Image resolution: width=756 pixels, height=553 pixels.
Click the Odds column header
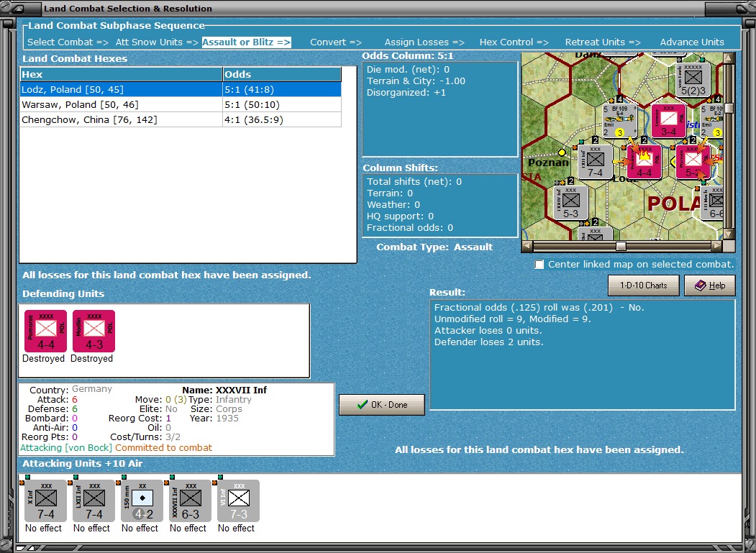tap(282, 74)
